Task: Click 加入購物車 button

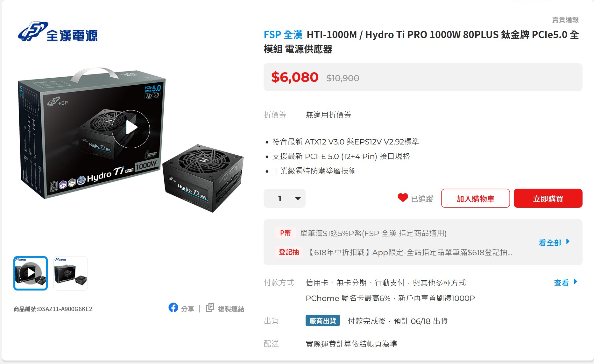Action: click(x=475, y=198)
